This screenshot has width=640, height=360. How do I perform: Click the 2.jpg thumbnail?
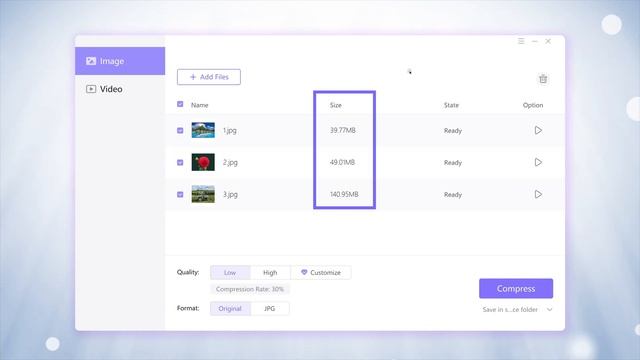(x=203, y=162)
